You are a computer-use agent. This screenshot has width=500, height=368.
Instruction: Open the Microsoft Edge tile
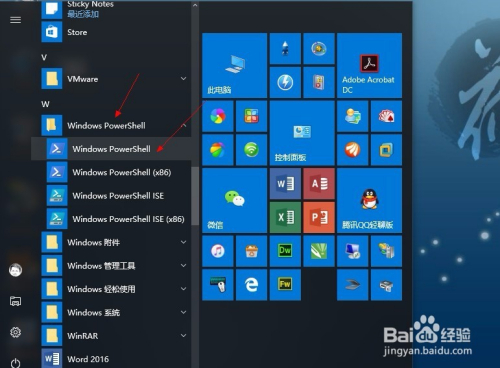[x=251, y=285]
